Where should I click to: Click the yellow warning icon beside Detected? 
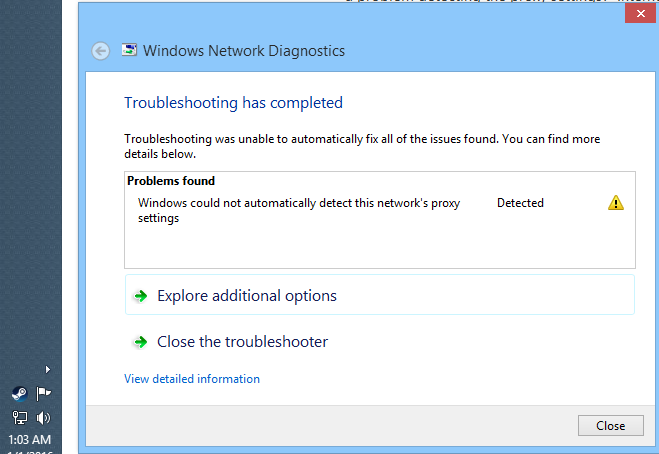click(616, 203)
